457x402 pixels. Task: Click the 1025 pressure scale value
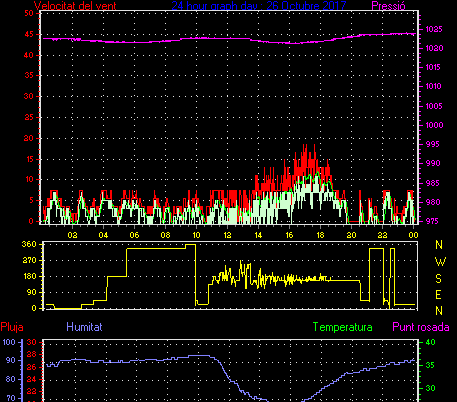pyautogui.click(x=434, y=29)
